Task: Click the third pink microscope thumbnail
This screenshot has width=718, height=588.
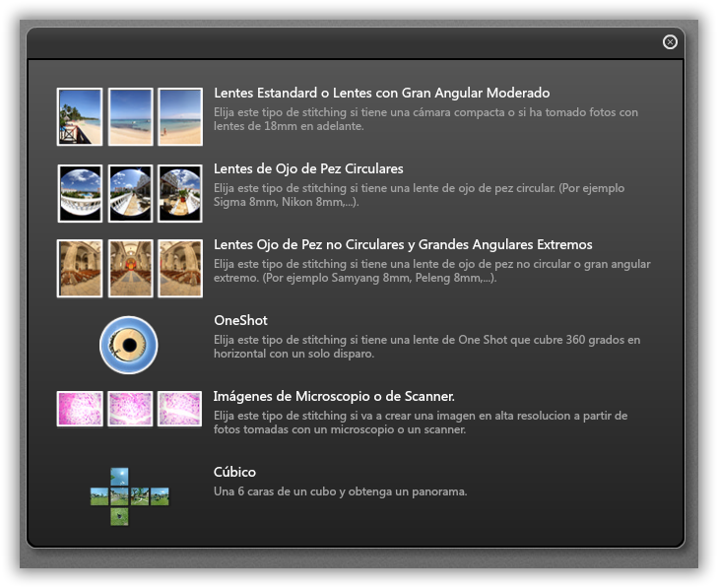Action: pyautogui.click(x=180, y=409)
